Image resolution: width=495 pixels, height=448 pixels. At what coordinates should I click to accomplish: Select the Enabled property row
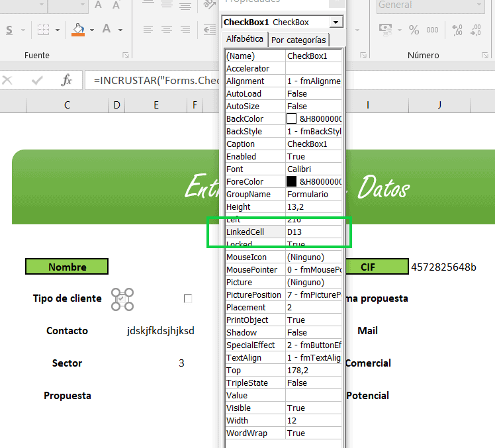pos(284,157)
